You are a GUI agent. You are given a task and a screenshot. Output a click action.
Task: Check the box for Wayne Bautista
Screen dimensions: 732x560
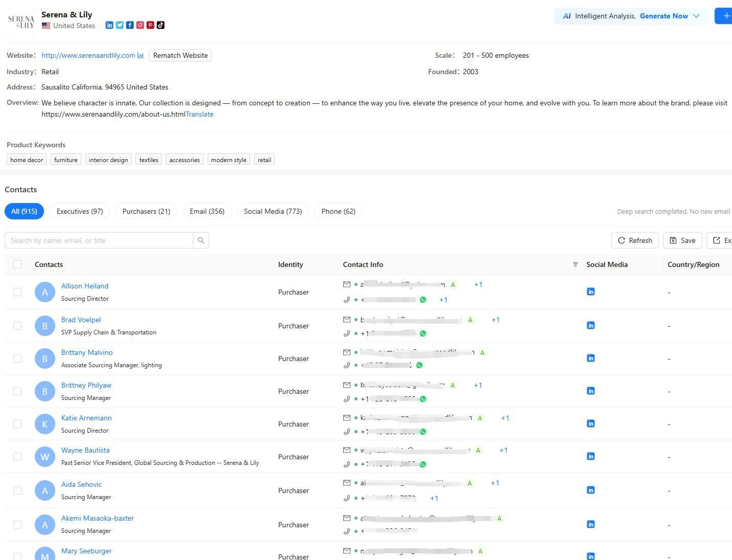pyautogui.click(x=17, y=457)
